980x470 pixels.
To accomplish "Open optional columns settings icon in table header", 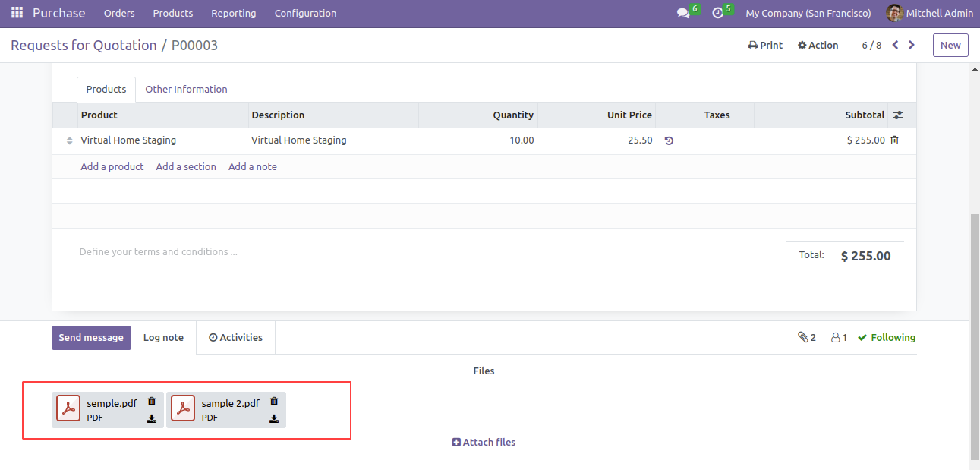I will pyautogui.click(x=898, y=115).
